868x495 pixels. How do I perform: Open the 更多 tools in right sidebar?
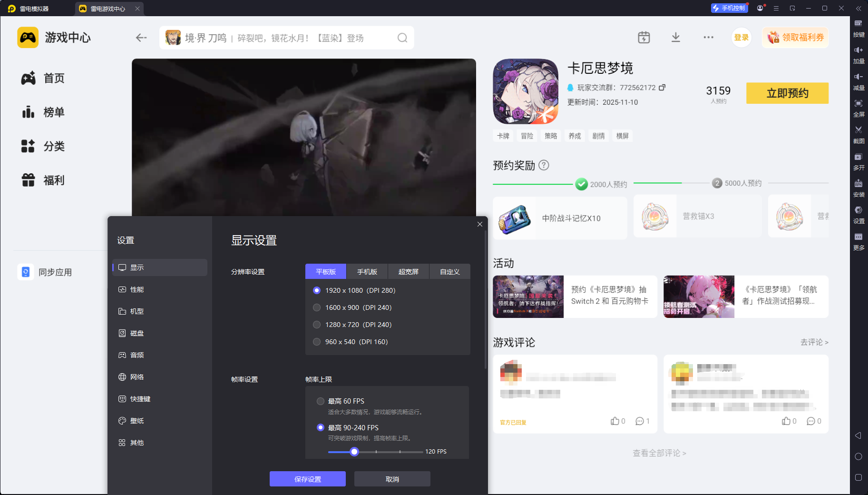pyautogui.click(x=858, y=241)
